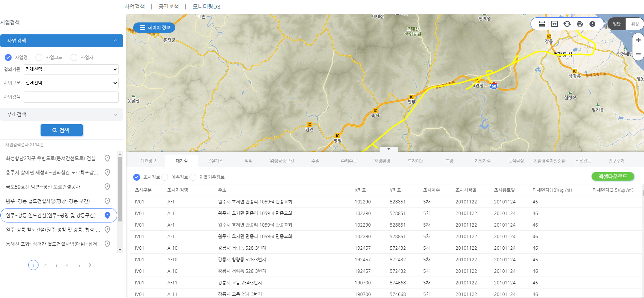Click location pin for 국도59호선 남면~정선 도로건설공사
The width and height of the screenshot is (644, 298).
(x=107, y=187)
